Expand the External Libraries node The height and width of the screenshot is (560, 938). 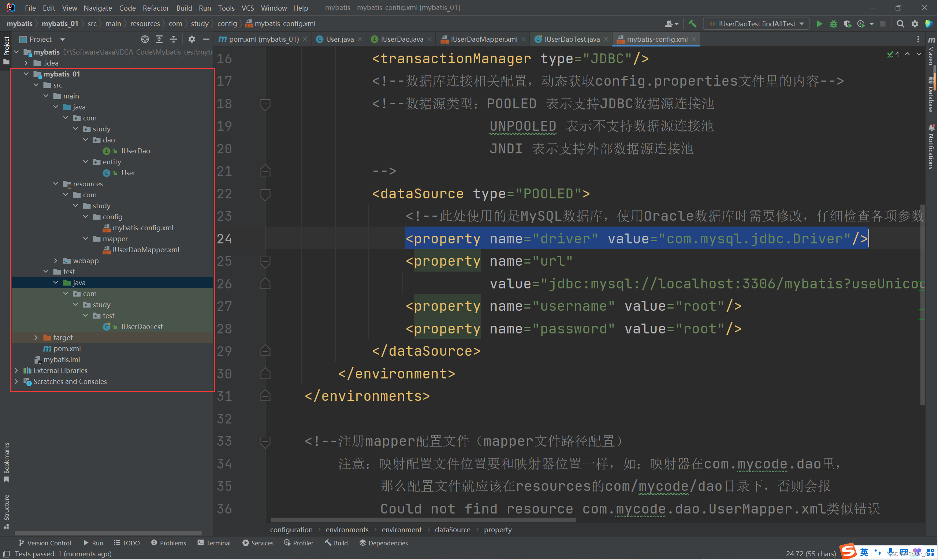[16, 370]
